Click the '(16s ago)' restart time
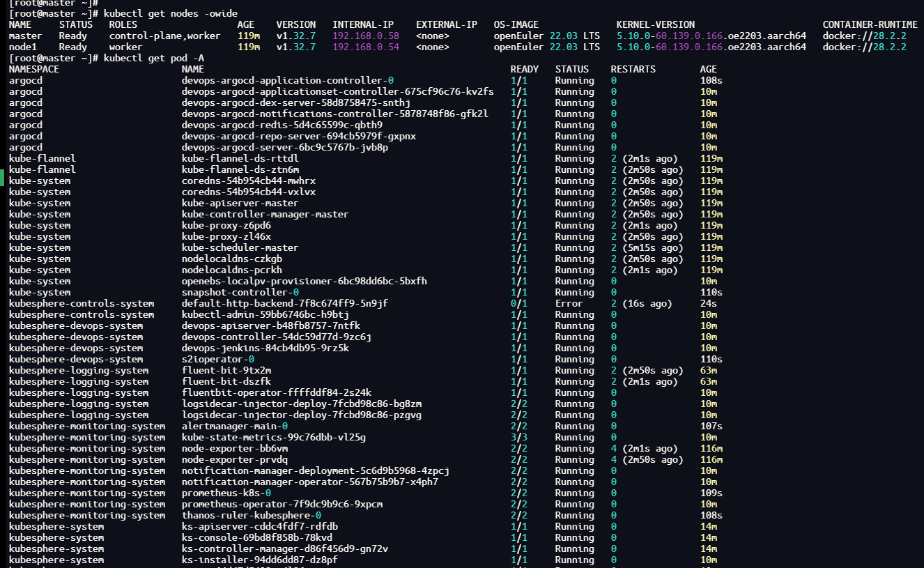Image resolution: width=924 pixels, height=568 pixels. (647, 304)
